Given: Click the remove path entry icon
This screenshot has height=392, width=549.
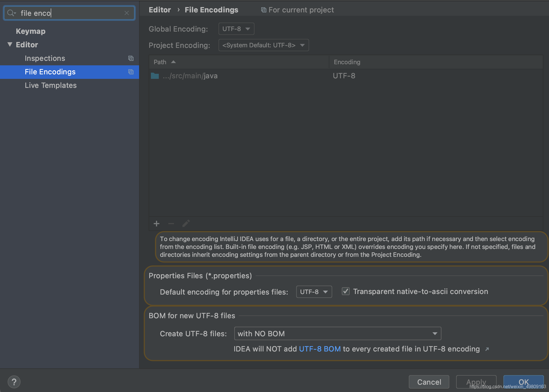Looking at the screenshot, I should [x=171, y=224].
